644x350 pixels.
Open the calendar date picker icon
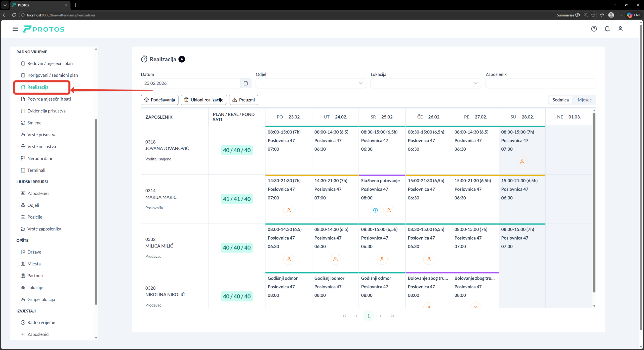pos(246,83)
